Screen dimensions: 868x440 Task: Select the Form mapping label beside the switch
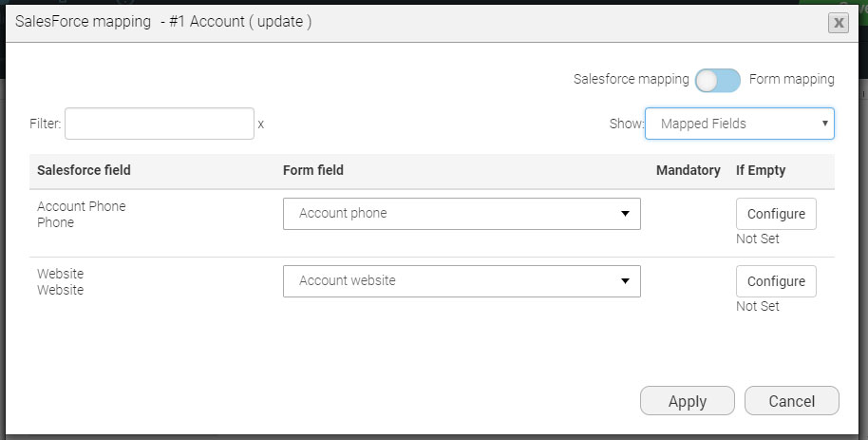792,80
